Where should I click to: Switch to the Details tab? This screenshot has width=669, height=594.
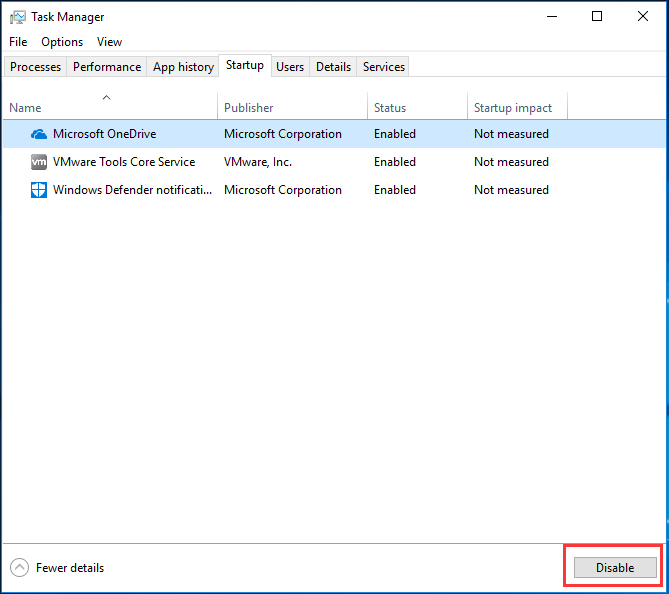click(x=333, y=67)
